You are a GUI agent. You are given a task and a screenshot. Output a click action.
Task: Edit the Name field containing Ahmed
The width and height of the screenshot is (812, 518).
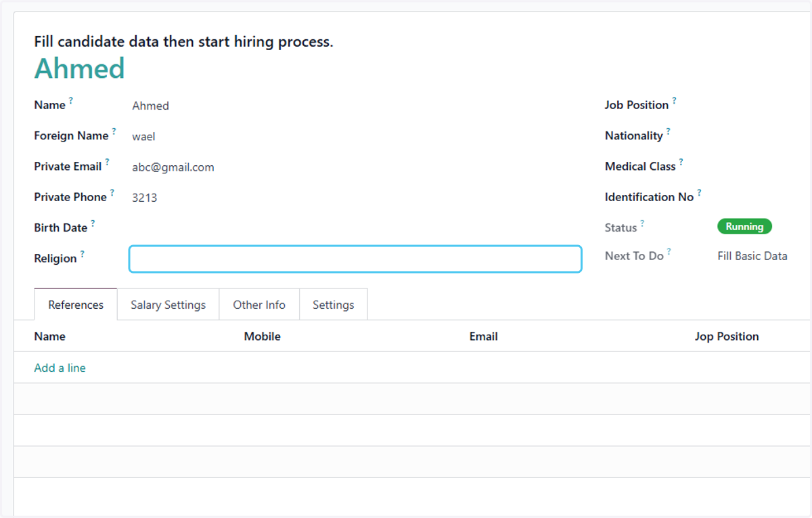pos(355,106)
